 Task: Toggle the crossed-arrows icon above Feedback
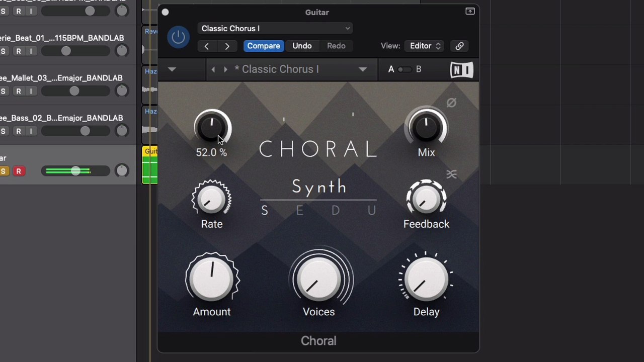pyautogui.click(x=451, y=174)
